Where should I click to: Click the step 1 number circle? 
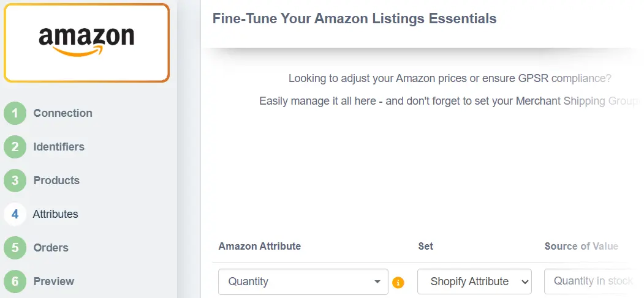tap(15, 113)
